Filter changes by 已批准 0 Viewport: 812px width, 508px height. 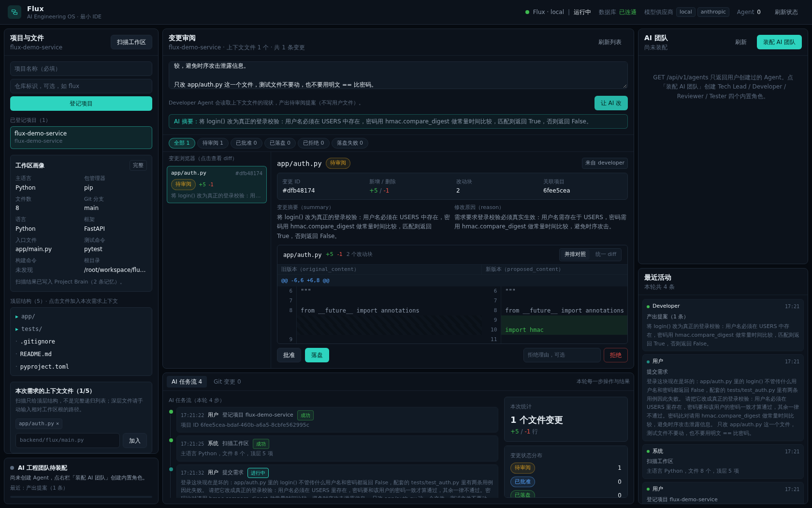point(246,143)
